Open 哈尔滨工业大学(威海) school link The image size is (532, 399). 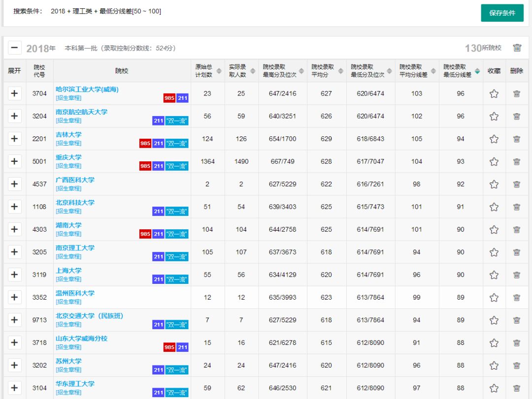pyautogui.click(x=87, y=90)
